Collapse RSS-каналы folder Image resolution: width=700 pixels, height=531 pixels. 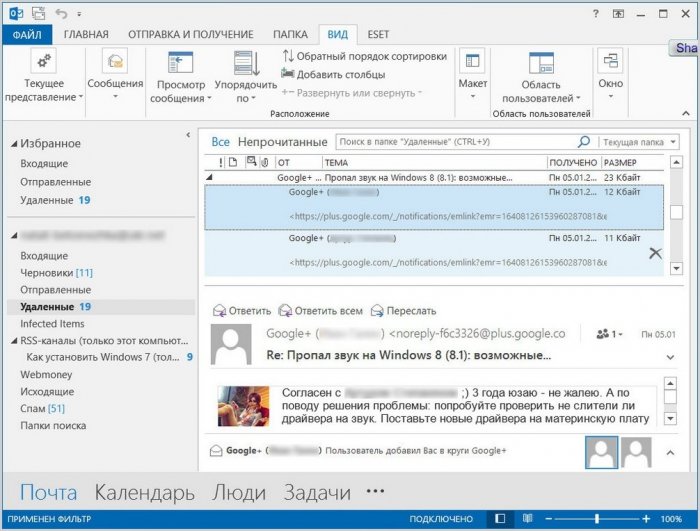pyautogui.click(x=14, y=341)
